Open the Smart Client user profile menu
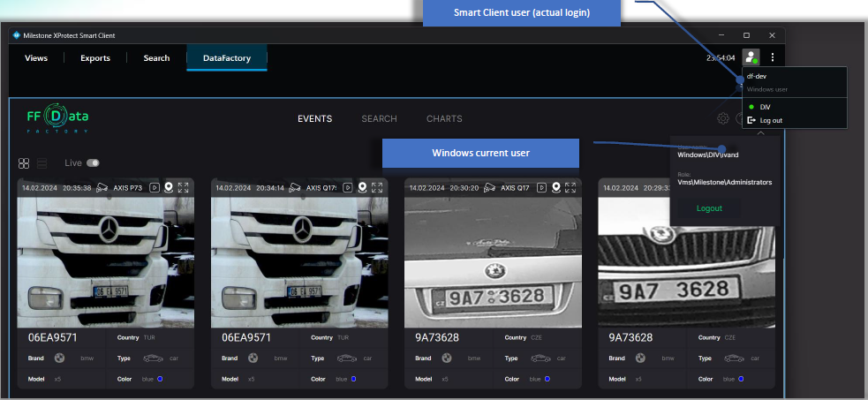868x400 pixels. click(751, 57)
